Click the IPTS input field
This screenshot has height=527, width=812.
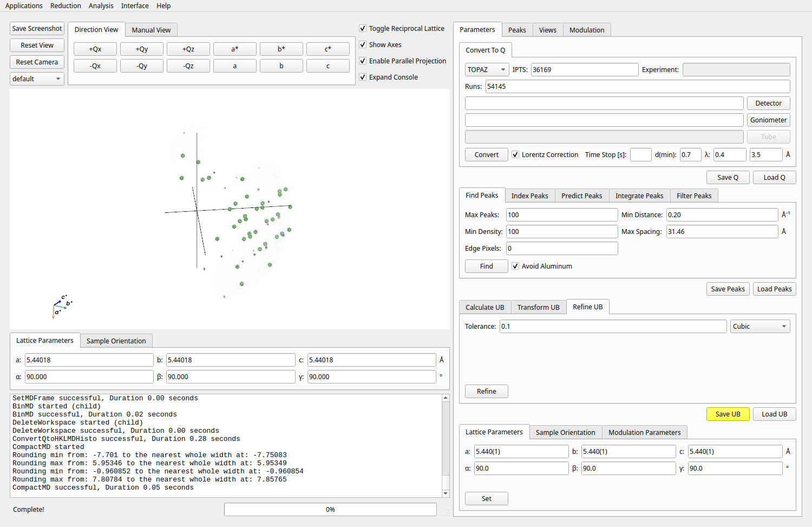(x=585, y=69)
